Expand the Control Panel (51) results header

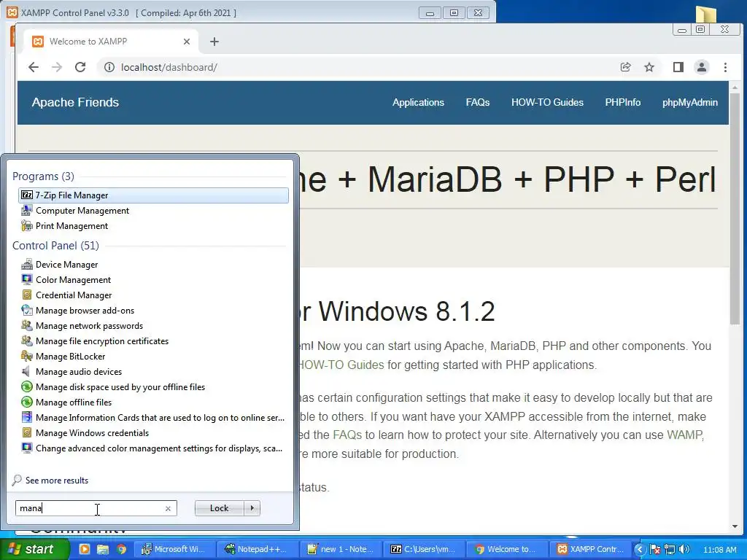pyautogui.click(x=55, y=245)
